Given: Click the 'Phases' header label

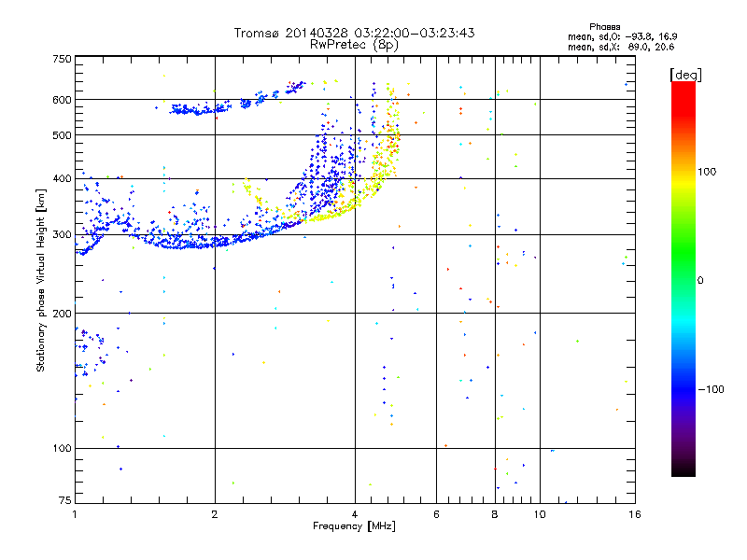Looking at the screenshot, I should point(604,27).
